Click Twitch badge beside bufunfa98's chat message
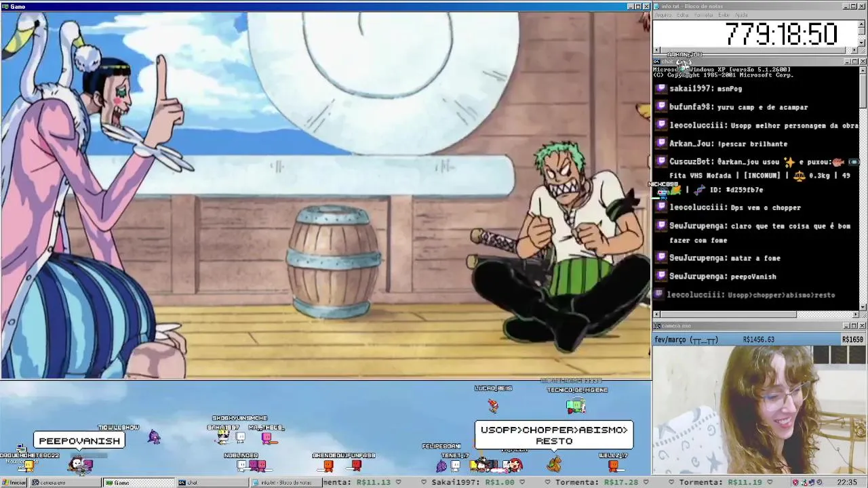The image size is (868, 488). tap(661, 107)
